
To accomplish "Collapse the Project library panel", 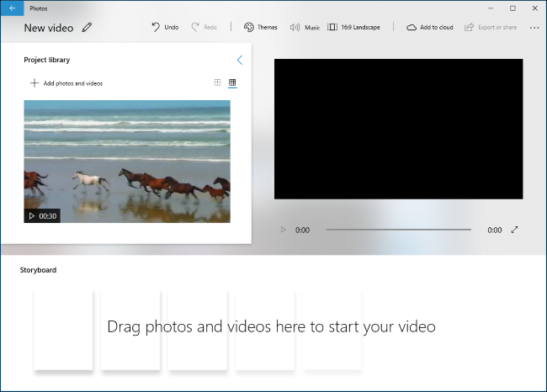I will (x=239, y=60).
